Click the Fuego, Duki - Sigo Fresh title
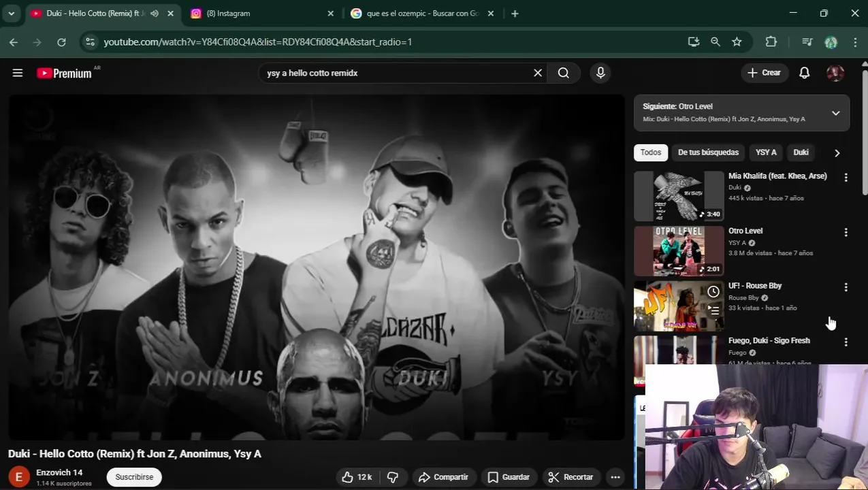Screen dimensions: 868x490 (769, 340)
